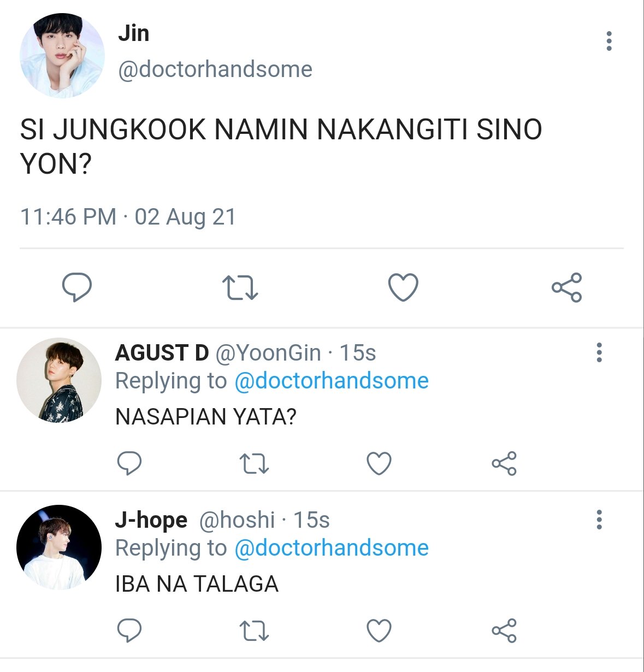Reply to J-hope's comment
644x672 pixels.
(129, 630)
